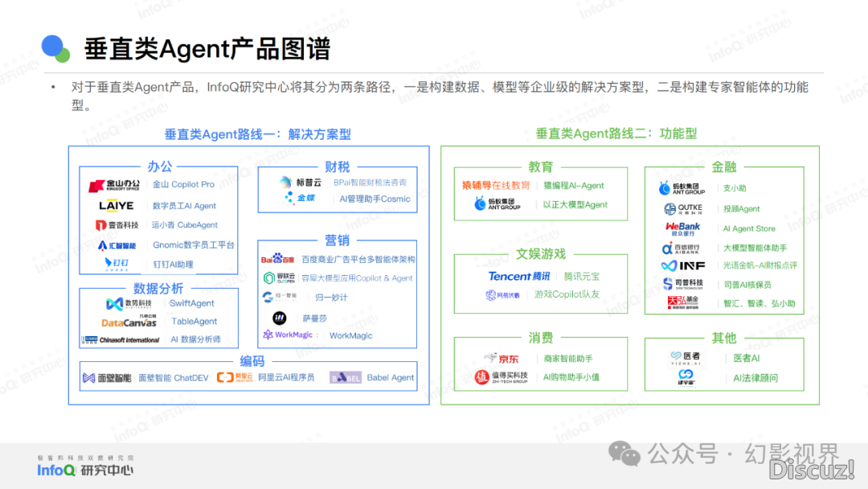Click the WorkMagic logo
This screenshot has width=868, height=489.
point(288,335)
